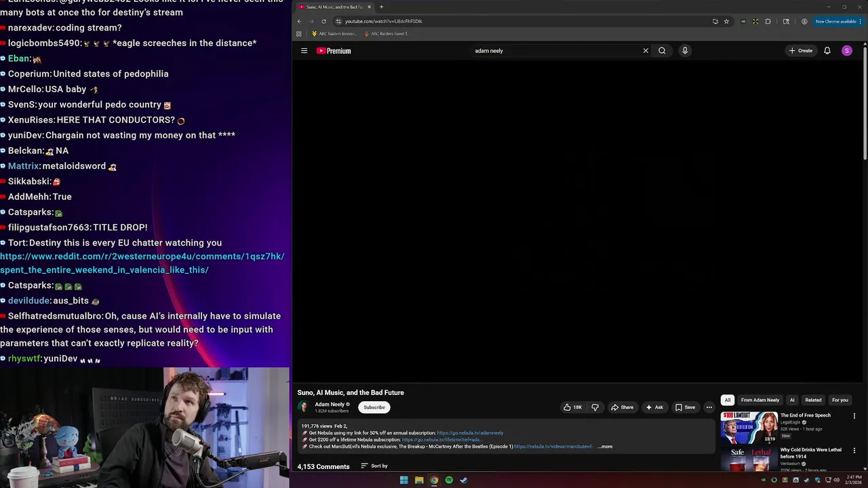Screen dimensions: 868x488
Task: Reload the YouTube page
Action: tap(323, 21)
